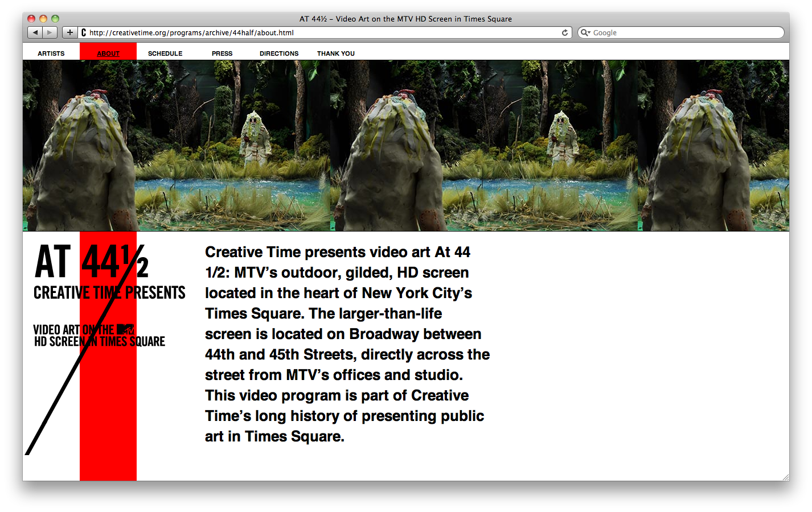This screenshot has height=512, width=812.
Task: Click the MTV logo in subtitle
Action: (125, 329)
